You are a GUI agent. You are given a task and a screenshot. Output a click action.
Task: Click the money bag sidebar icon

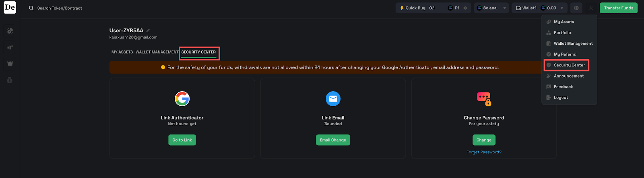pos(10,80)
